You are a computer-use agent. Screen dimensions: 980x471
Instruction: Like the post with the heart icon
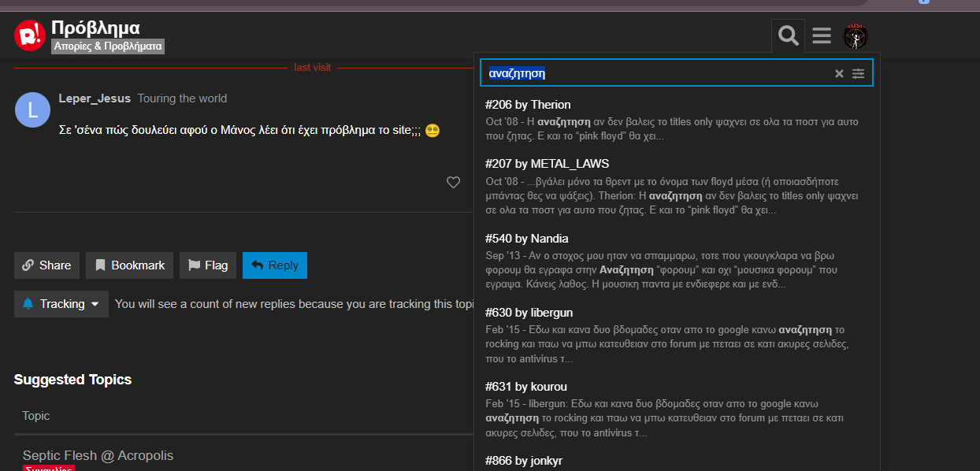tap(453, 183)
